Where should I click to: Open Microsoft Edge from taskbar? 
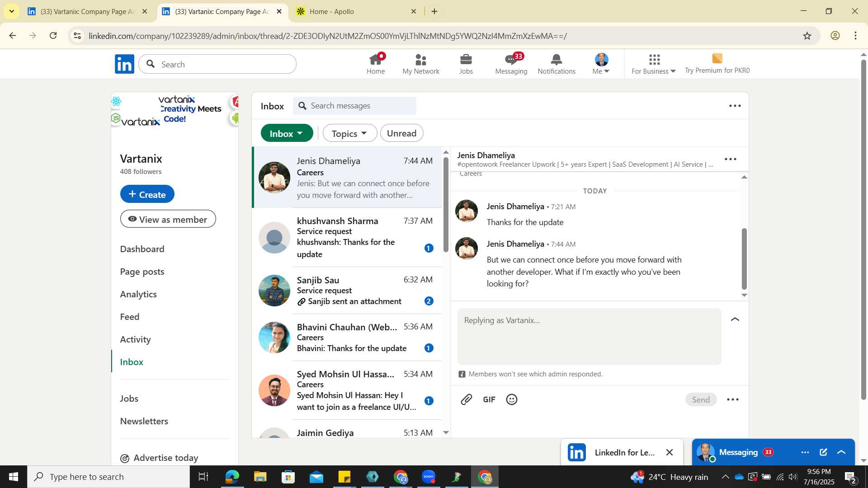(232, 477)
